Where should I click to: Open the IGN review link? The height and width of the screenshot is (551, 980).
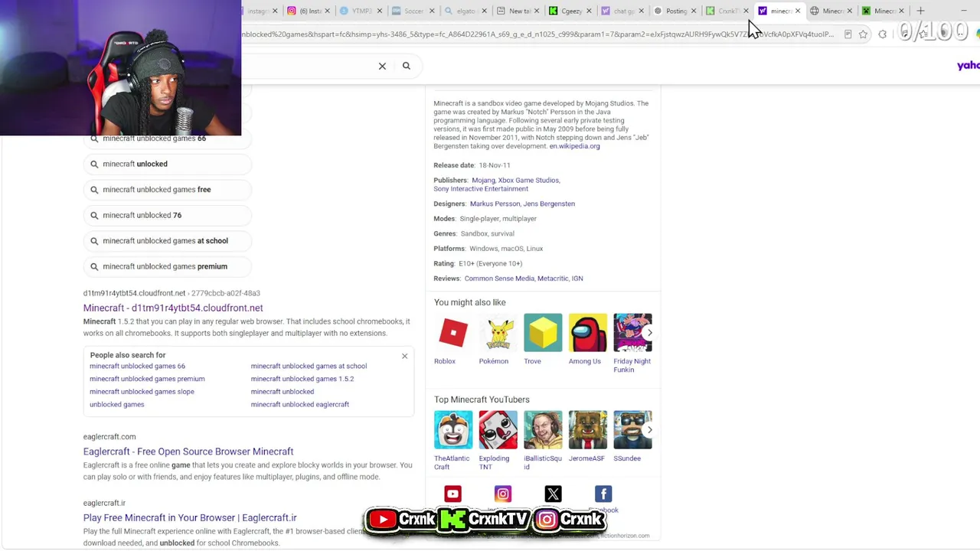(577, 279)
